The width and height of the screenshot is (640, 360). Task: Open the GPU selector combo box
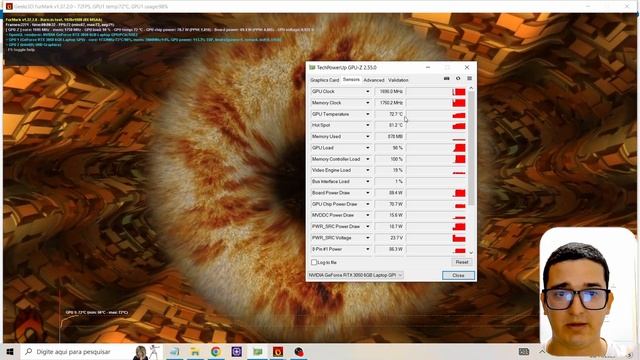(356, 275)
